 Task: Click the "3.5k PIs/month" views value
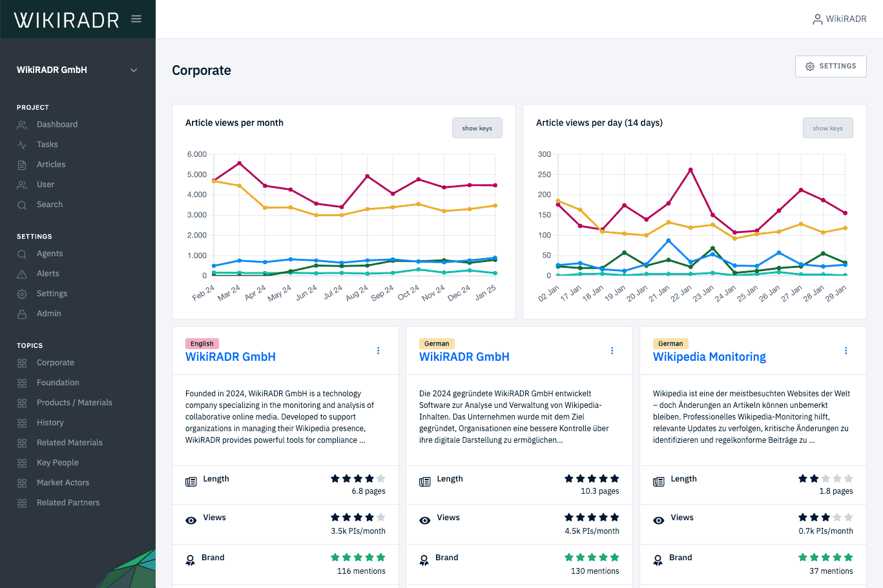358,531
